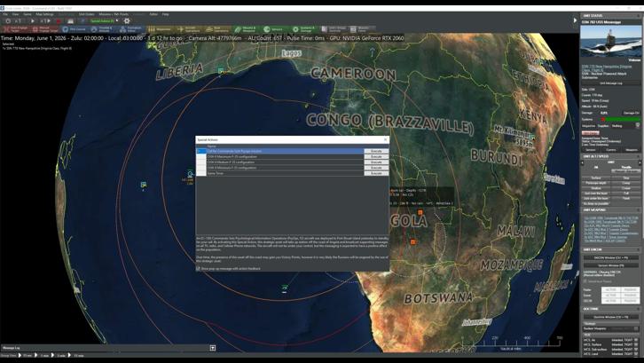The width and height of the screenshot is (644, 363).
Task: Open the View menu
Action: tap(15, 14)
